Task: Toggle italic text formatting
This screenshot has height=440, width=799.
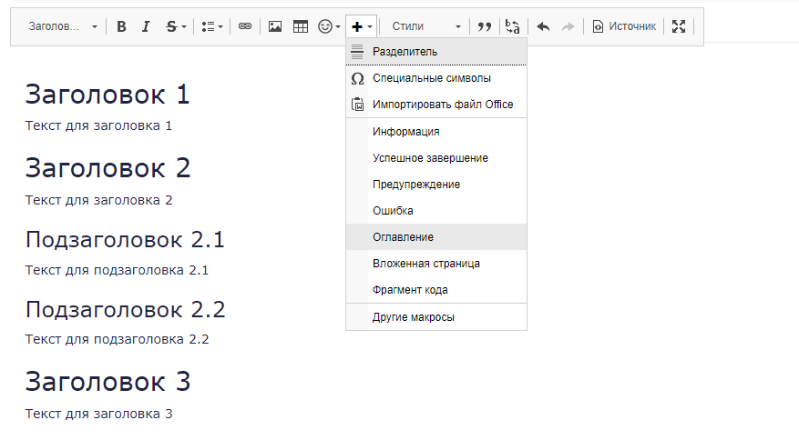Action: 146,27
